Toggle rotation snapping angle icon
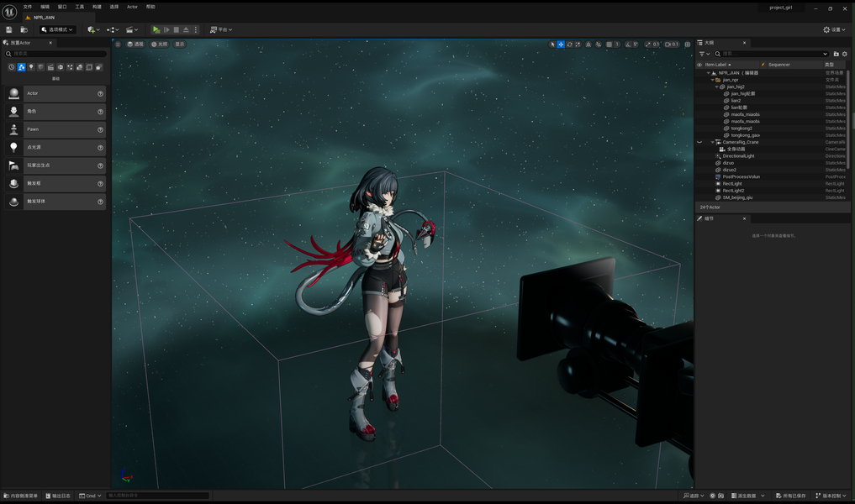This screenshot has width=855, height=504. click(x=628, y=45)
